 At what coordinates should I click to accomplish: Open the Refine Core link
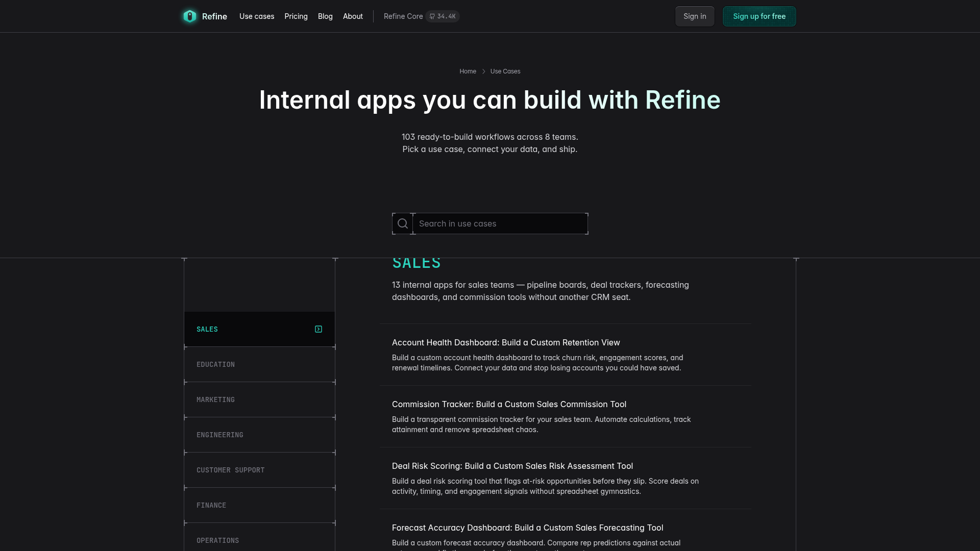click(403, 16)
